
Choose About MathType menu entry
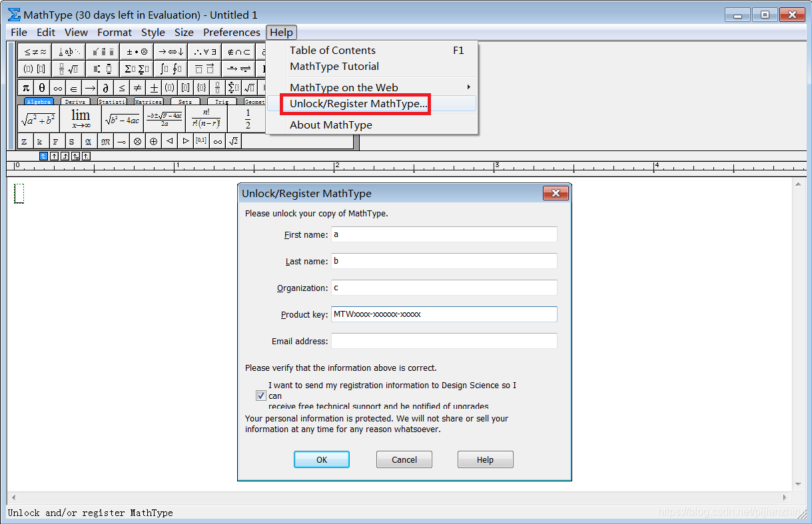(x=372, y=125)
